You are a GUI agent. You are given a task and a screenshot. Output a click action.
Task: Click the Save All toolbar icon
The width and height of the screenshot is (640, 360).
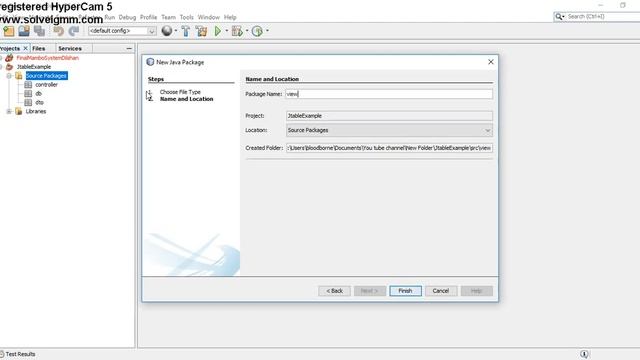(x=40, y=31)
